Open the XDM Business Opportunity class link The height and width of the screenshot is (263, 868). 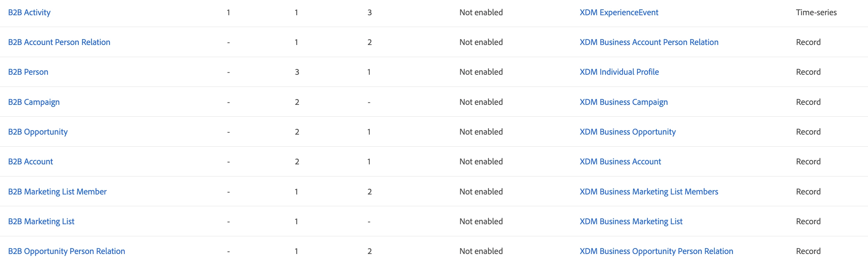628,132
